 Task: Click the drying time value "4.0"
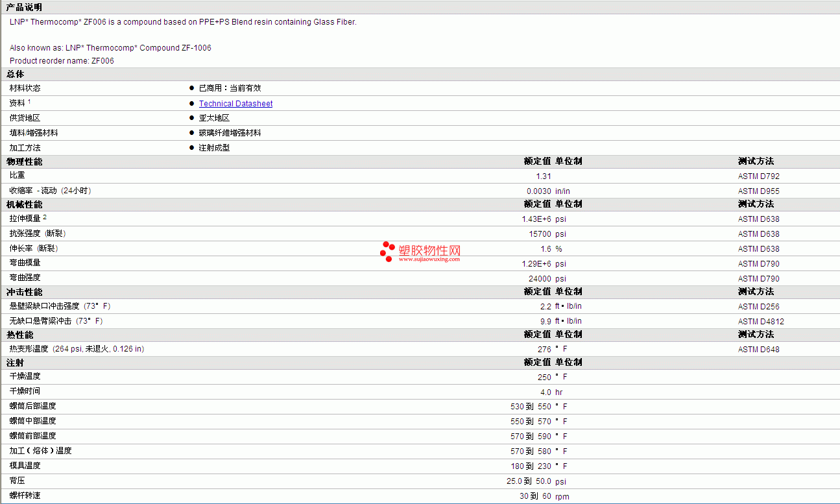pyautogui.click(x=546, y=392)
